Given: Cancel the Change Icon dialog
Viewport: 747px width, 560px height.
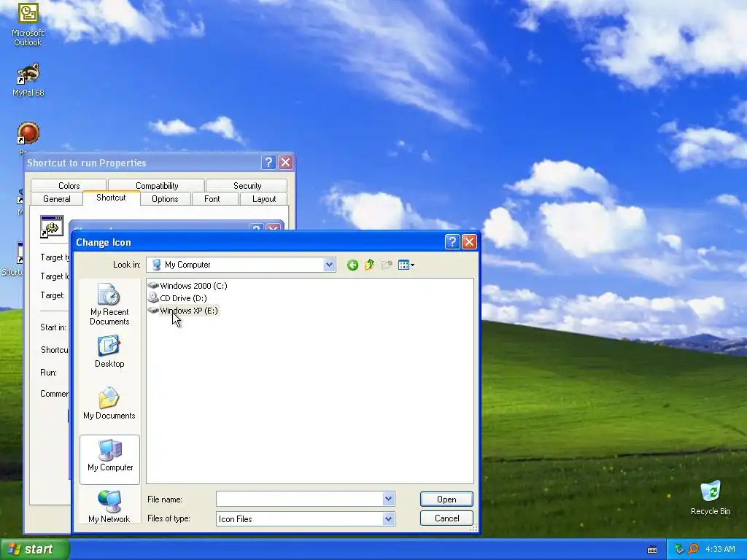Looking at the screenshot, I should (x=446, y=518).
